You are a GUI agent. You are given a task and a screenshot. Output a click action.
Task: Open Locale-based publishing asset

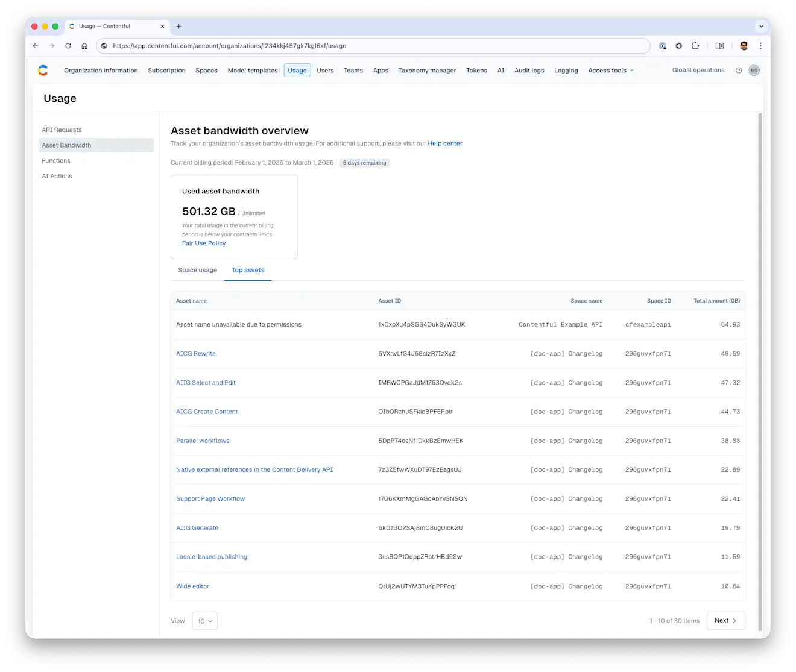(212, 557)
